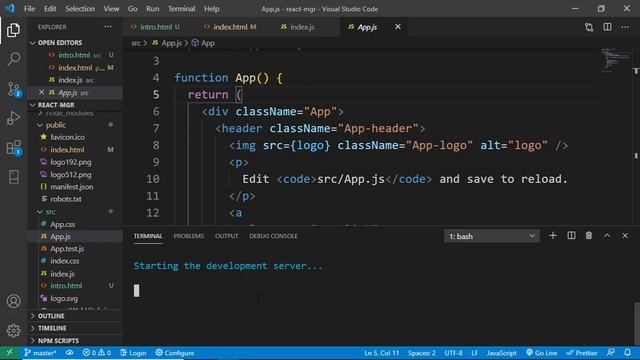This screenshot has width=640, height=360.
Task: Open the Extensions view
Action: coord(13,148)
